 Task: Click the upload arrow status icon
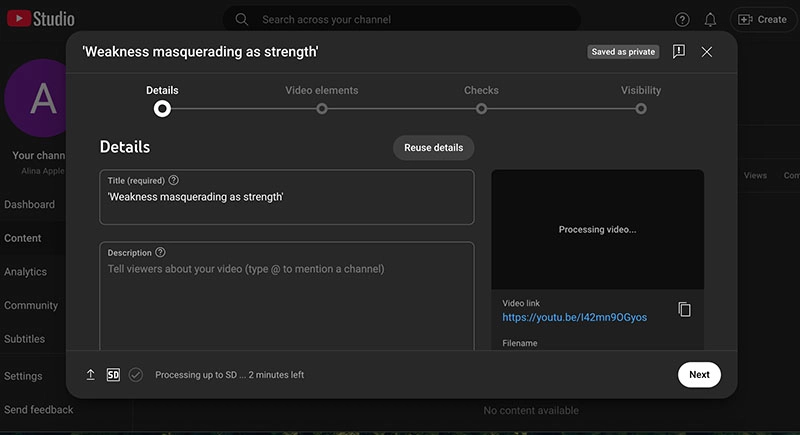point(90,375)
